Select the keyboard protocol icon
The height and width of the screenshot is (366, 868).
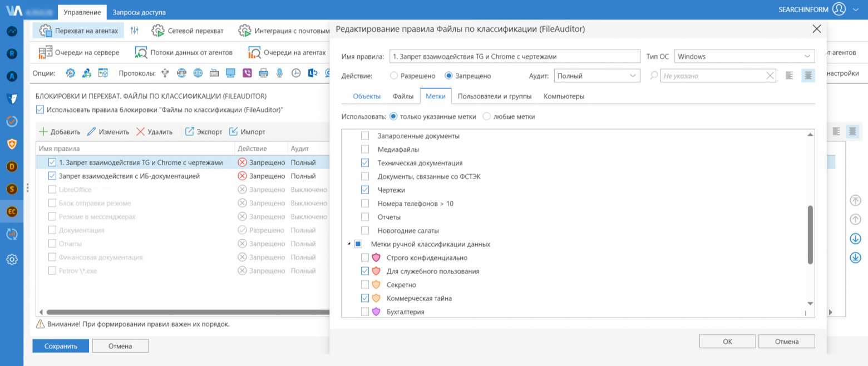coord(214,73)
